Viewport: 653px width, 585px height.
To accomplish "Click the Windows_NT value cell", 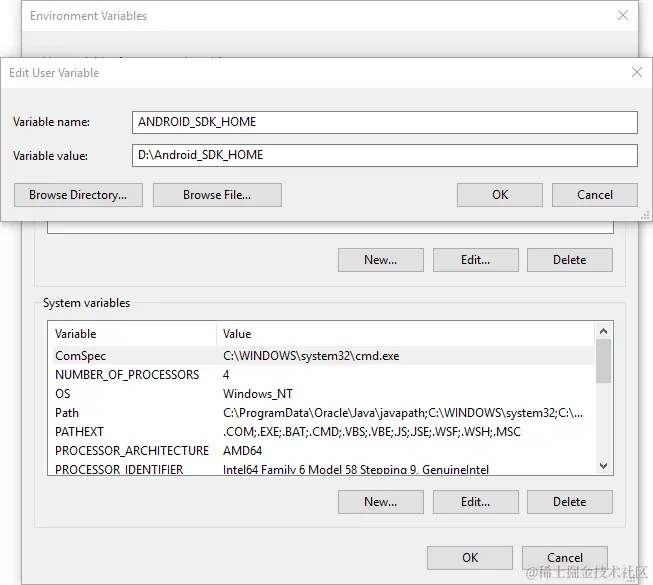I will pos(258,394).
